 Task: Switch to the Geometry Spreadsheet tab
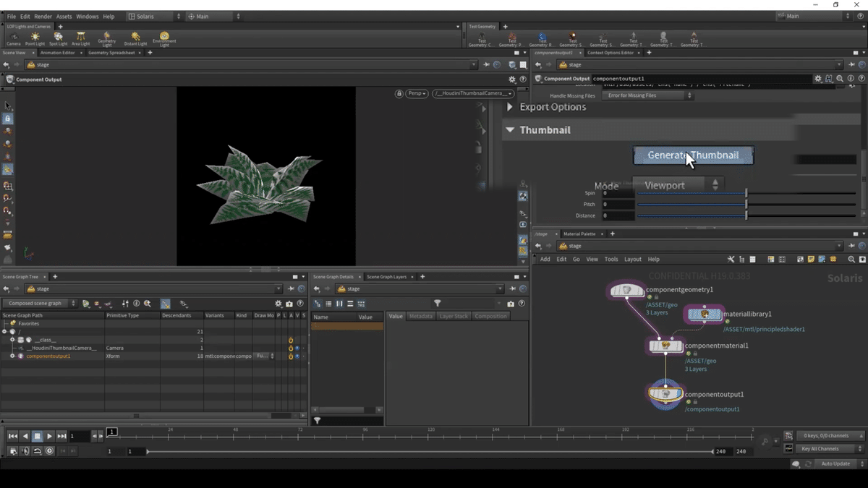[x=111, y=53]
